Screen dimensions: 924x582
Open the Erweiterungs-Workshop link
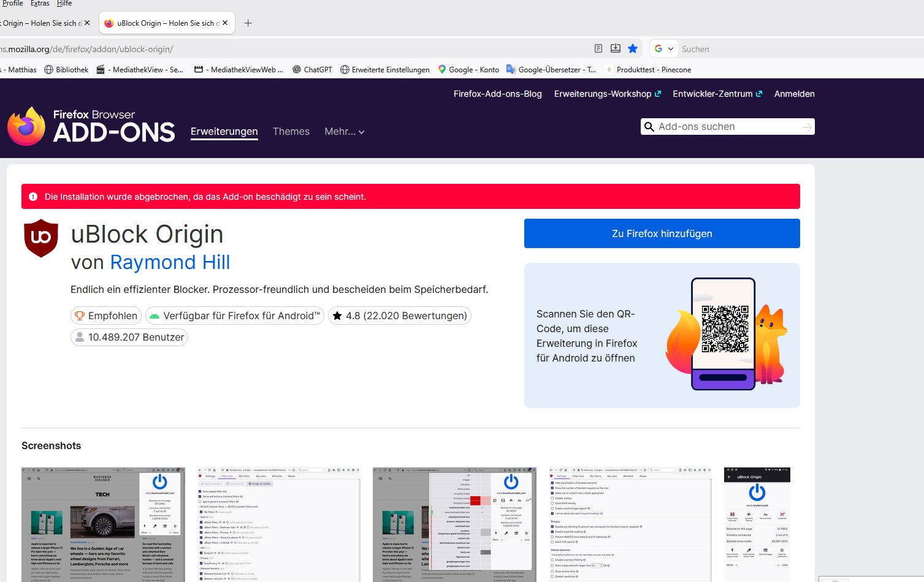click(608, 94)
